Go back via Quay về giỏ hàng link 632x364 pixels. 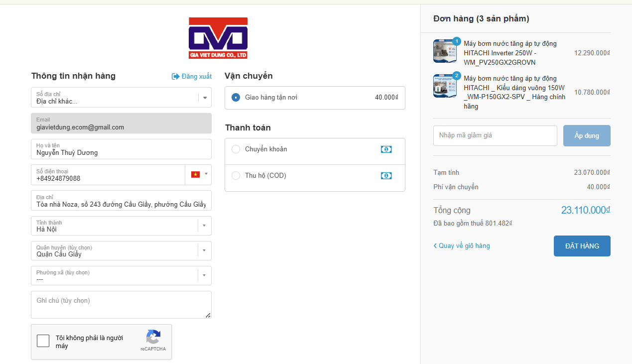tap(462, 246)
